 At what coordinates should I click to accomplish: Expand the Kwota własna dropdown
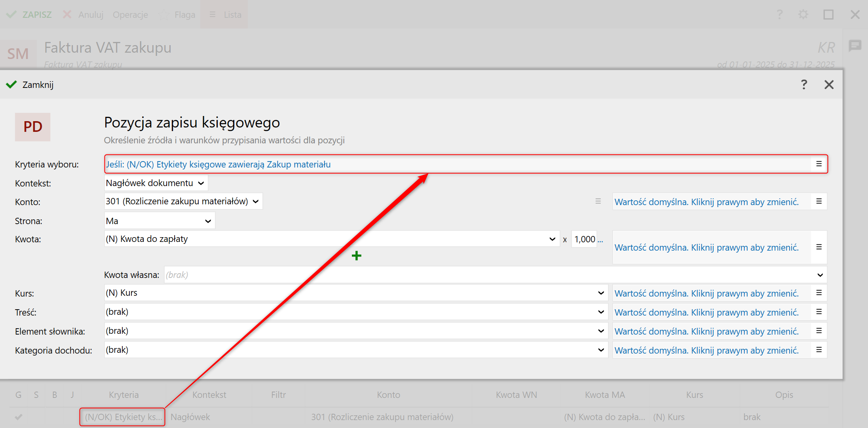(820, 275)
